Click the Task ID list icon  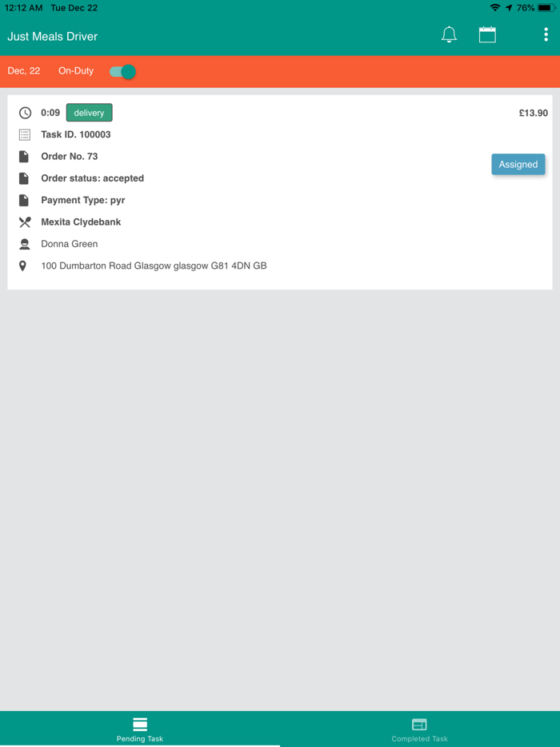point(25,135)
